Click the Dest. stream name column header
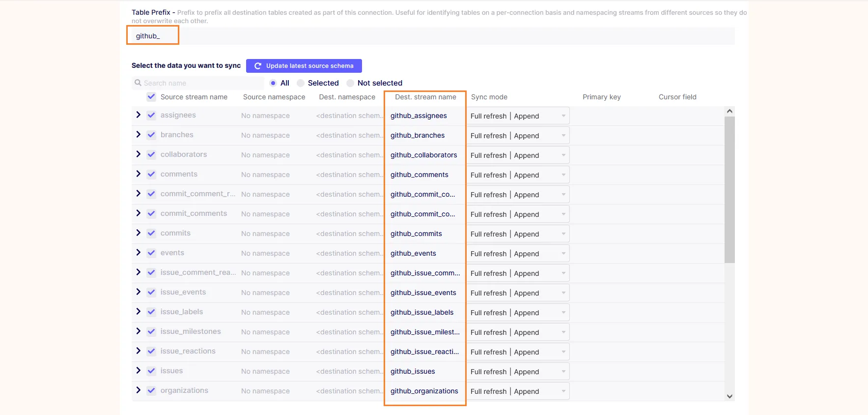Screen dimensions: 868x415 425,97
